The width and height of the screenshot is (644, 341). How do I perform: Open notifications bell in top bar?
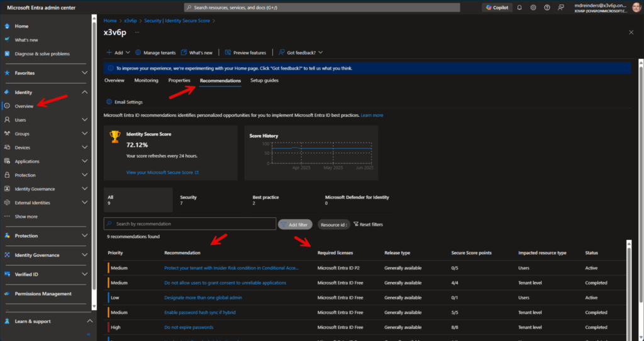pos(519,8)
